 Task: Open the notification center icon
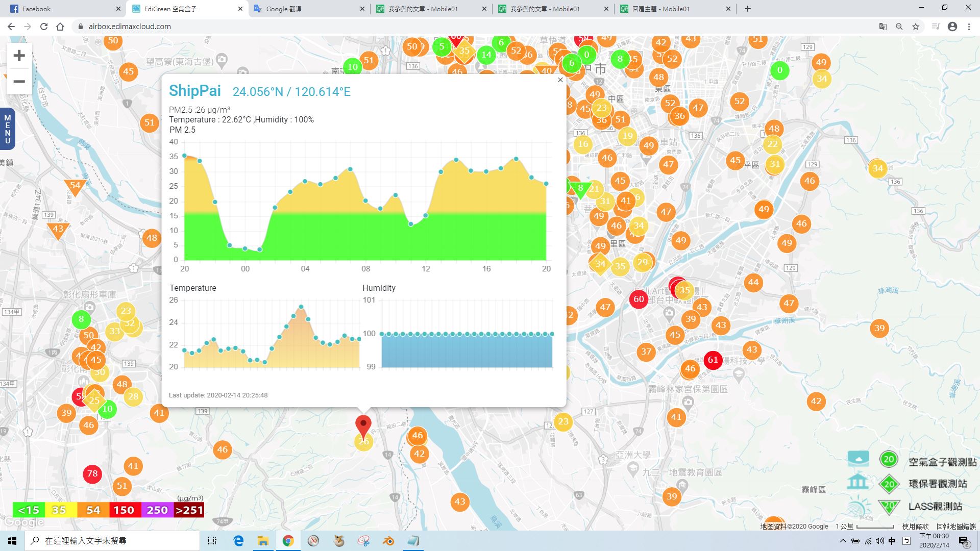click(x=964, y=541)
